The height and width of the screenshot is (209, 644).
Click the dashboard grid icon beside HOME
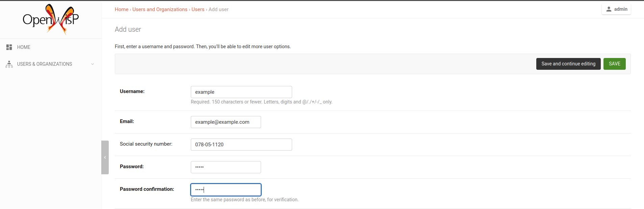pos(9,47)
